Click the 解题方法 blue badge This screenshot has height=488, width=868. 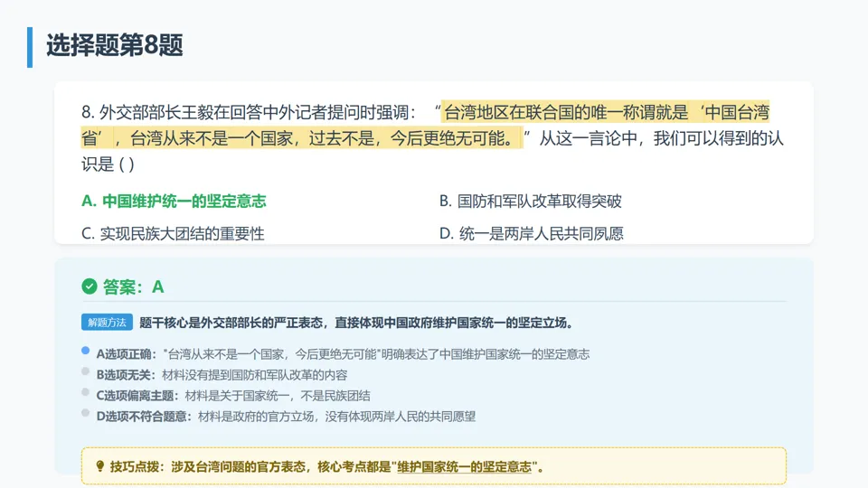pyautogui.click(x=107, y=323)
